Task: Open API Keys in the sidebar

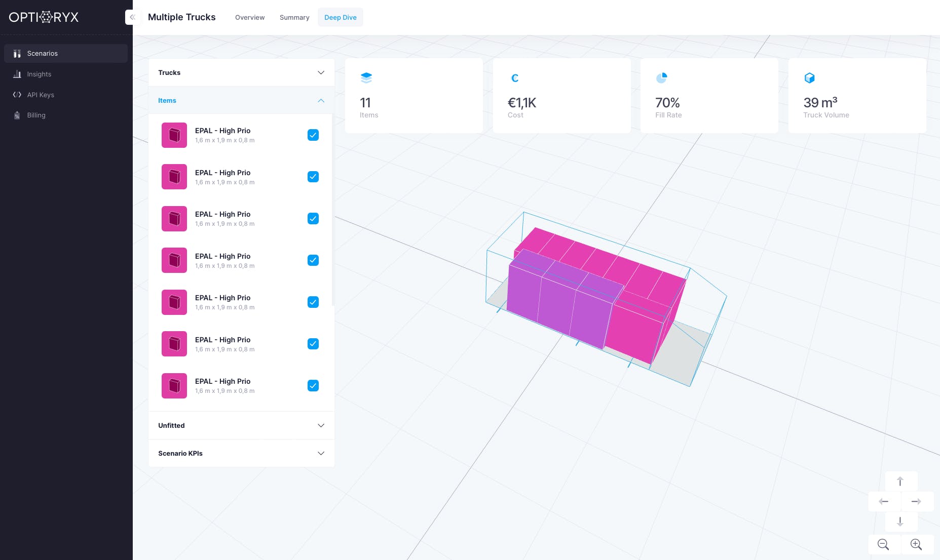Action: tap(66, 95)
